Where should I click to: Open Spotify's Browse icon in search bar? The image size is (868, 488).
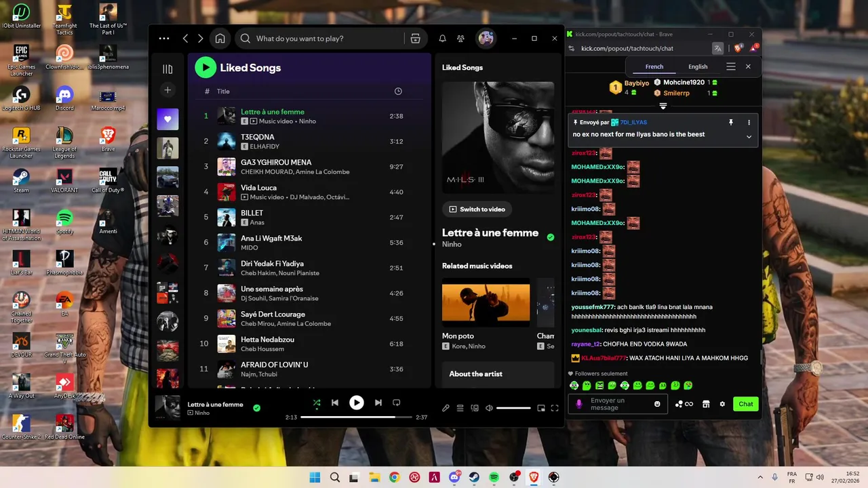416,39
